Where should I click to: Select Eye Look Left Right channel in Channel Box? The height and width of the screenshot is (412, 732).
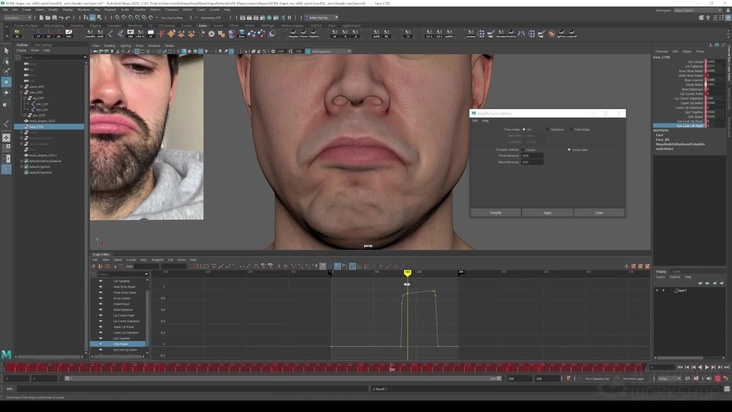(681, 126)
